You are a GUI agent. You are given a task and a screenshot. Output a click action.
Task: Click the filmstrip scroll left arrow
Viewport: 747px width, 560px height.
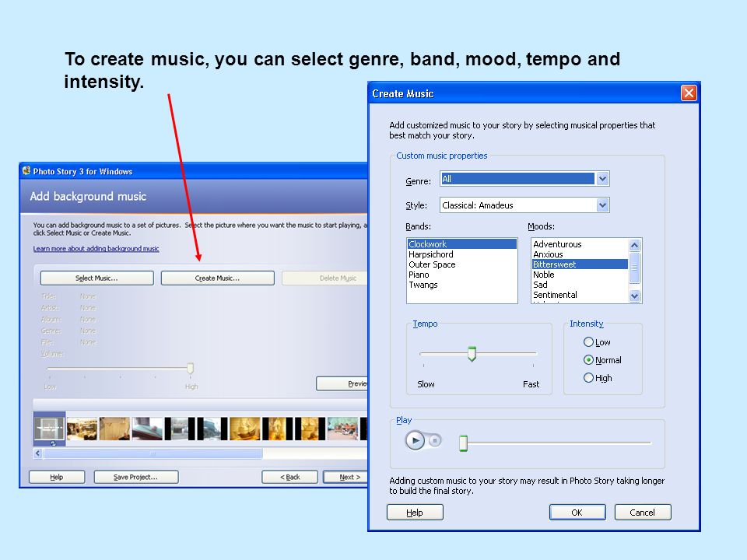click(x=37, y=453)
